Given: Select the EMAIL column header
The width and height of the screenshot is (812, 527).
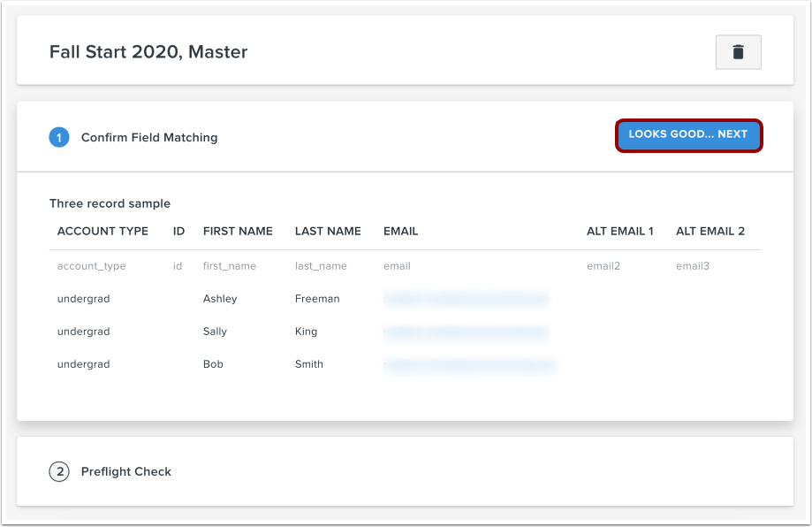Looking at the screenshot, I should [x=400, y=231].
